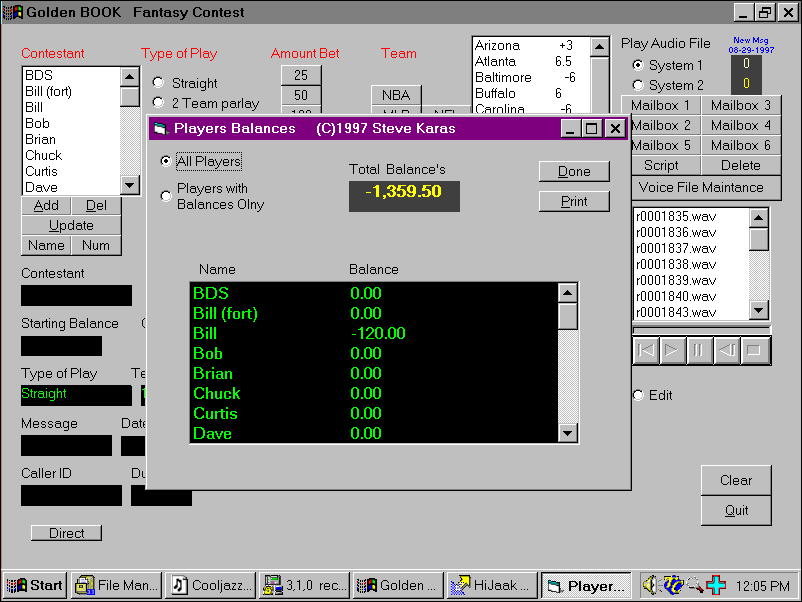The width and height of the screenshot is (802, 602).
Task: Switch to Cooljazz taskbar item
Action: click(x=211, y=585)
